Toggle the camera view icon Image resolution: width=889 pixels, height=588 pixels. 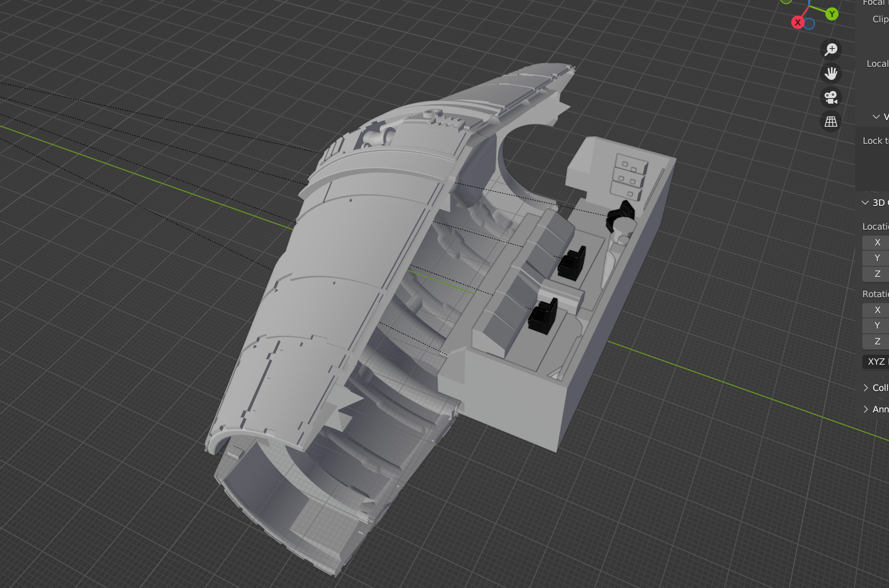pos(831,97)
